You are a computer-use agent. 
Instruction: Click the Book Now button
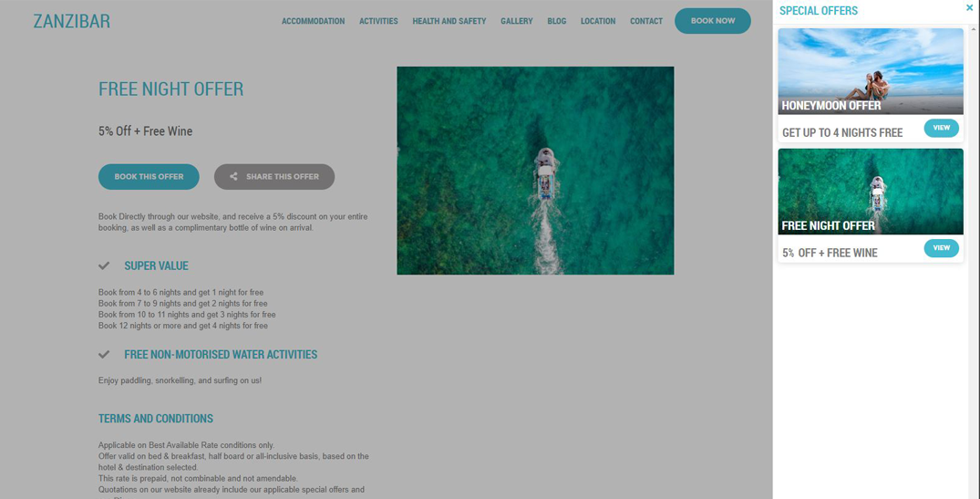[713, 21]
